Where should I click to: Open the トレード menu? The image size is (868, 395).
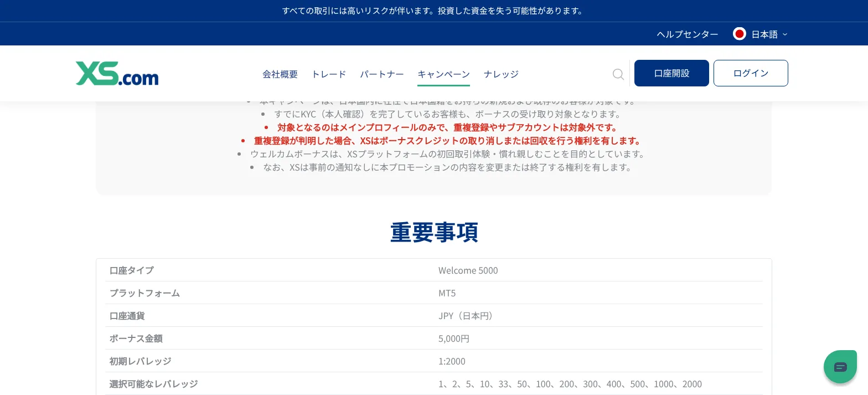click(x=329, y=74)
